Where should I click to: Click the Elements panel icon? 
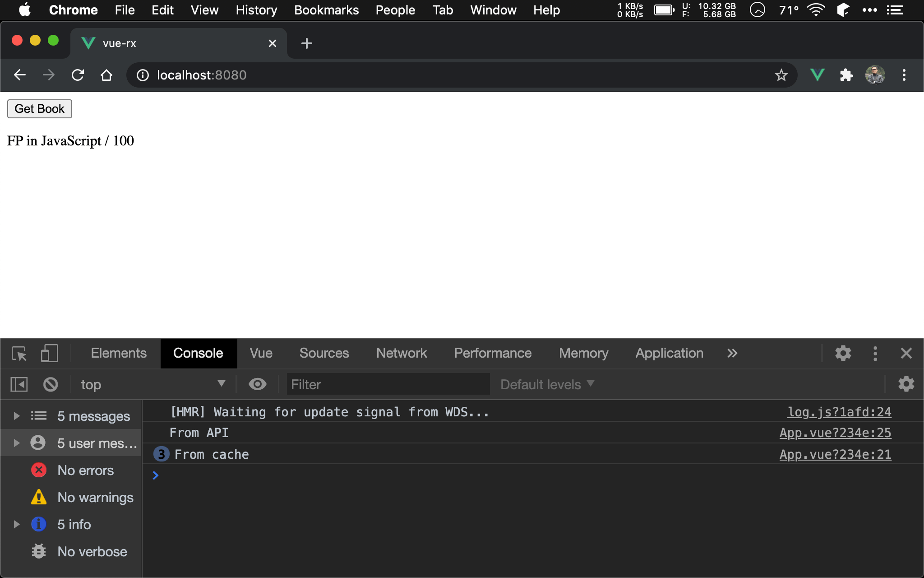(118, 353)
